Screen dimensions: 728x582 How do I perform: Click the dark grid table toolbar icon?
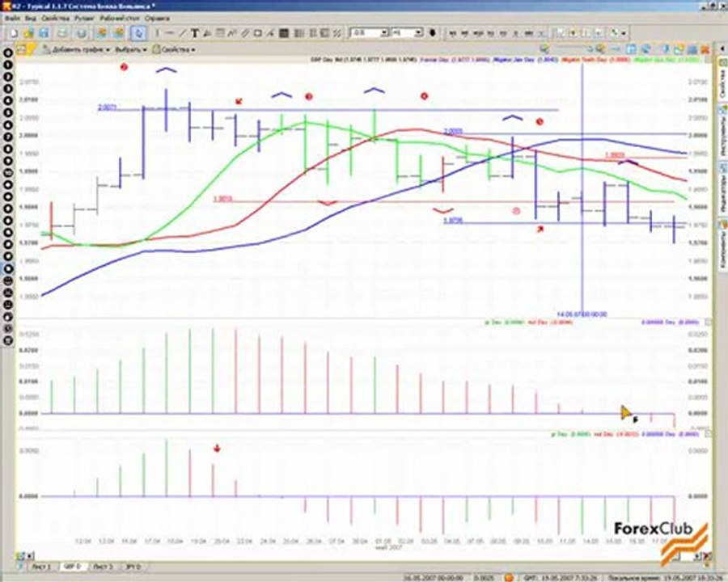pos(284,33)
